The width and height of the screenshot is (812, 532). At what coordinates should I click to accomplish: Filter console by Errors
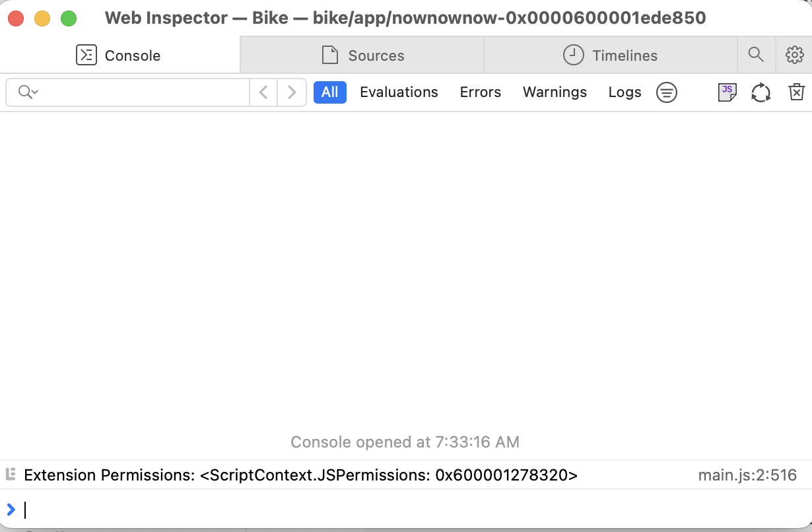click(x=481, y=92)
